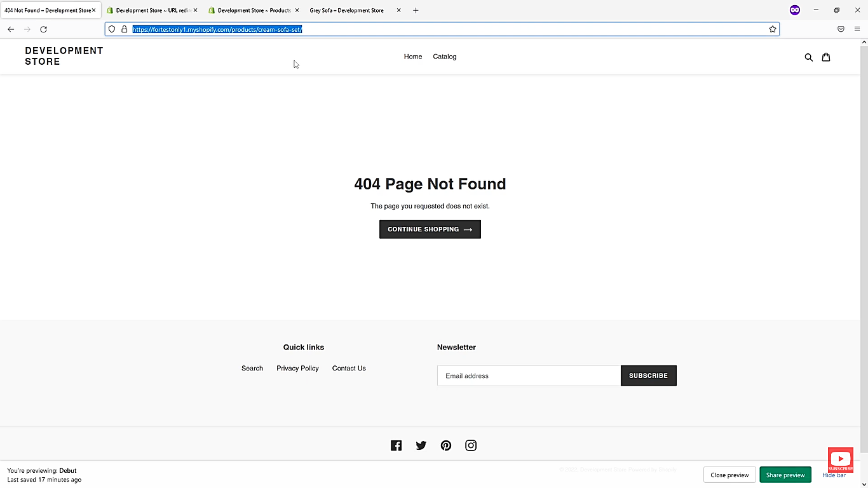Screen dimensions: 868x488
Task: Click the Quick links heading
Action: click(x=304, y=348)
